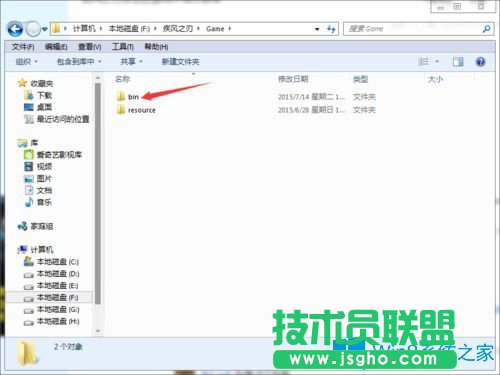Expand the arrow after Game in breadcrumb

click(x=230, y=29)
